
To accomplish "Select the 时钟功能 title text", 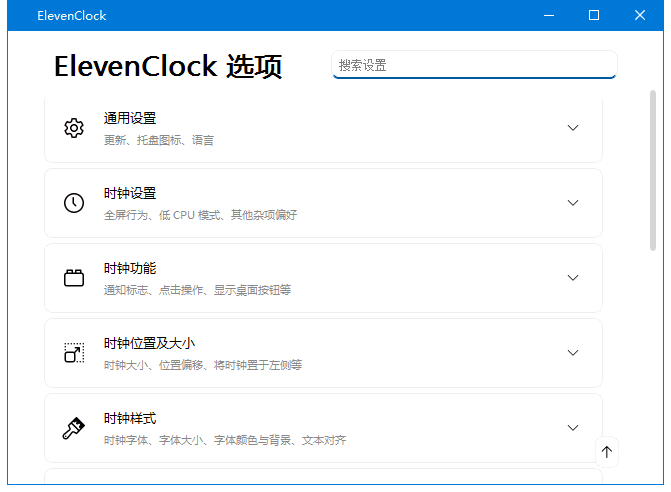I will [x=130, y=268].
